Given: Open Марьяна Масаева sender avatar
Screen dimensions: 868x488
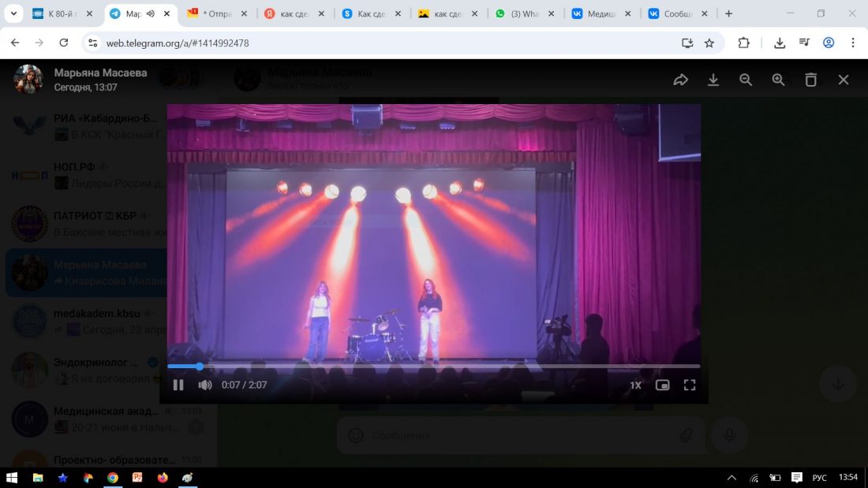Looking at the screenshot, I should (x=28, y=80).
